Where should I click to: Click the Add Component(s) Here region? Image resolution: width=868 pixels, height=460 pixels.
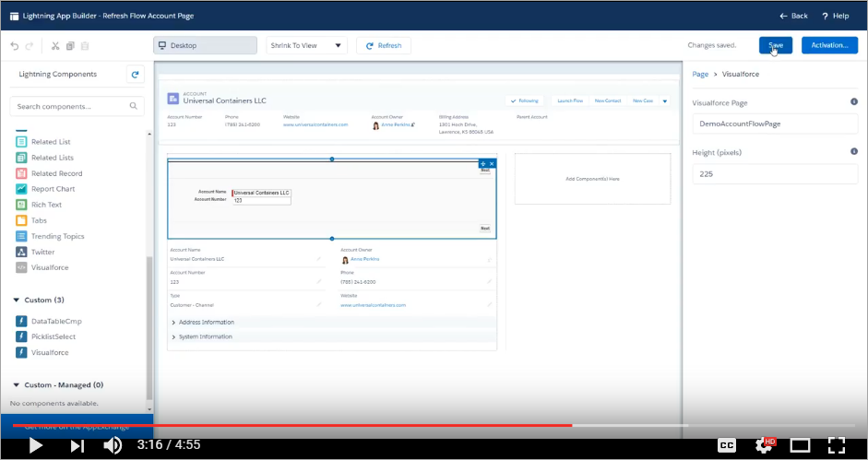[592, 179]
